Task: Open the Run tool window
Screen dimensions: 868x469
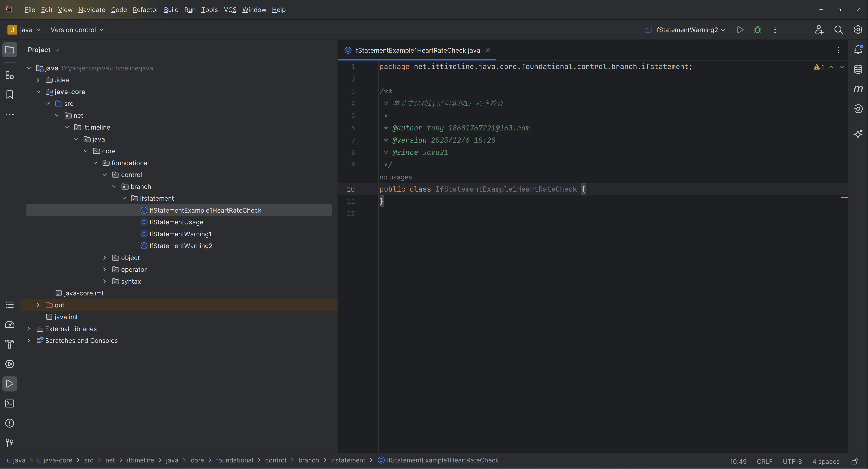Action: 10,384
